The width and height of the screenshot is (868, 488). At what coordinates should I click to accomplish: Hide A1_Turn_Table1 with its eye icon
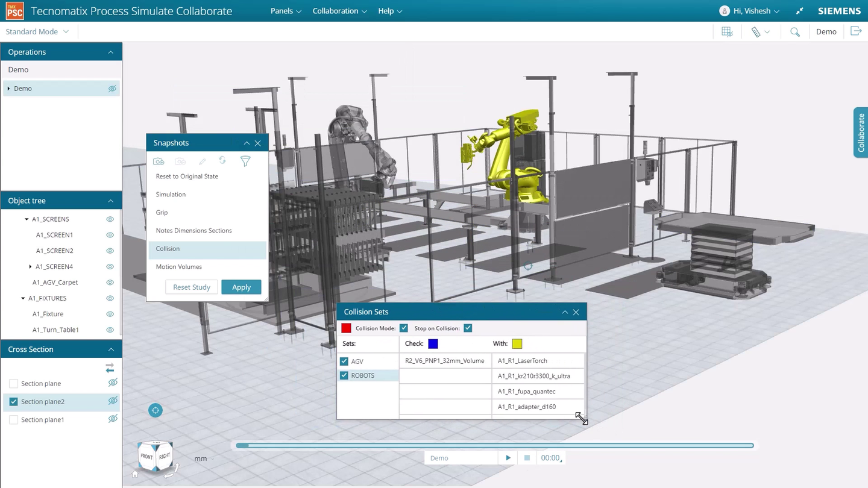tap(110, 330)
